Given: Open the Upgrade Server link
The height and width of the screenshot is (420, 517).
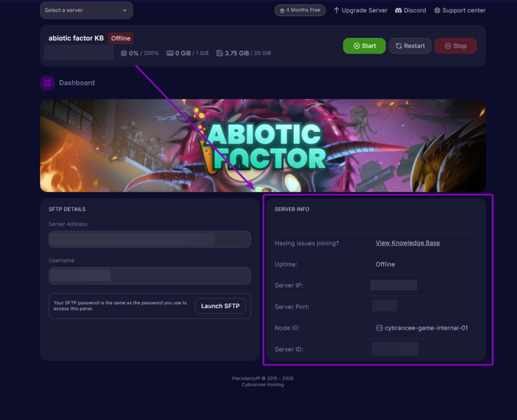Looking at the screenshot, I should tap(360, 10).
